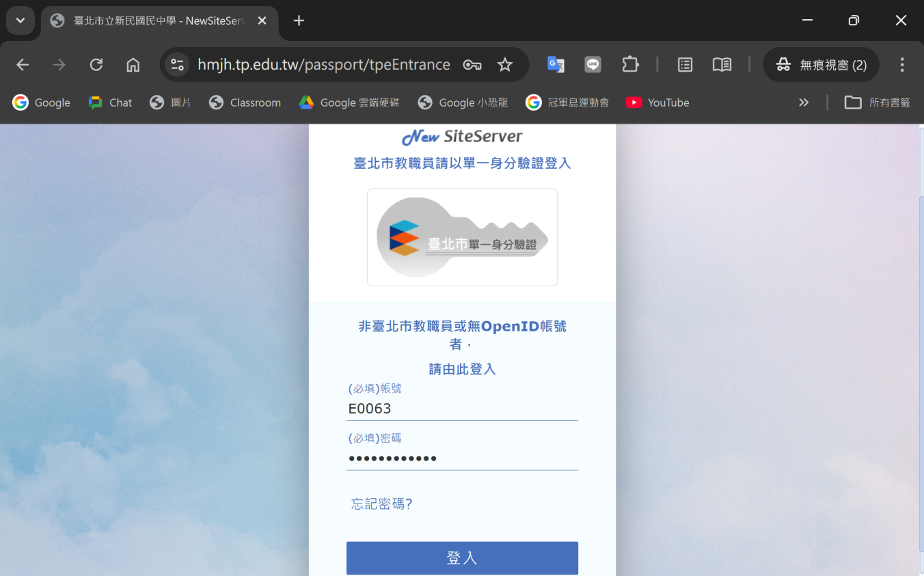Open a new browser tab
This screenshot has height=576, width=924.
pyautogui.click(x=299, y=20)
